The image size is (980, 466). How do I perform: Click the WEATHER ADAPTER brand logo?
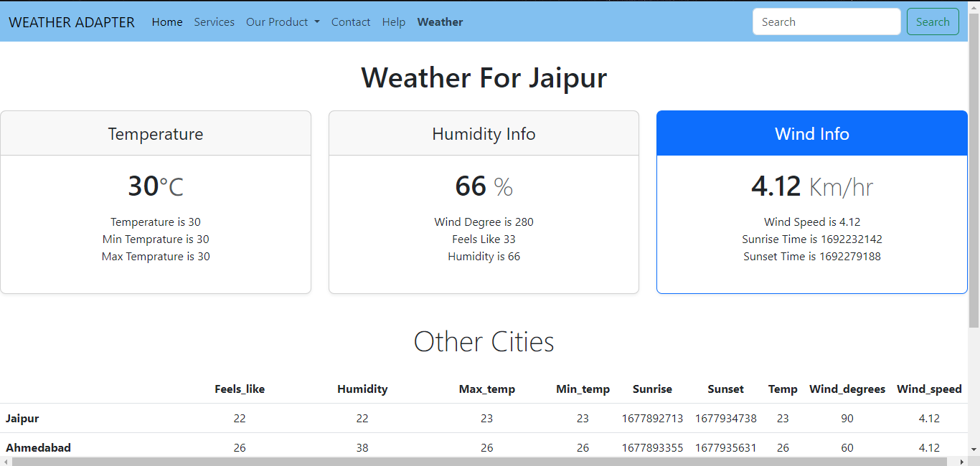72,22
